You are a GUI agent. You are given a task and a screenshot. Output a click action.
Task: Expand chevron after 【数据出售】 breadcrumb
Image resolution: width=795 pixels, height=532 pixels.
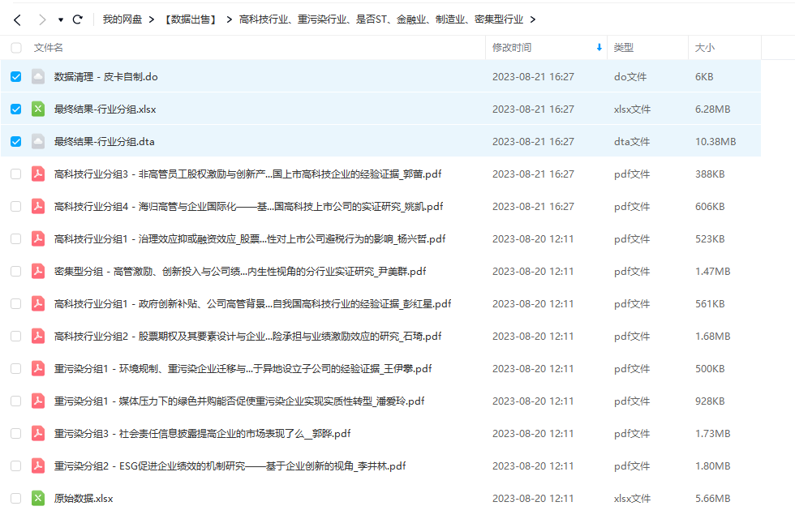[229, 19]
